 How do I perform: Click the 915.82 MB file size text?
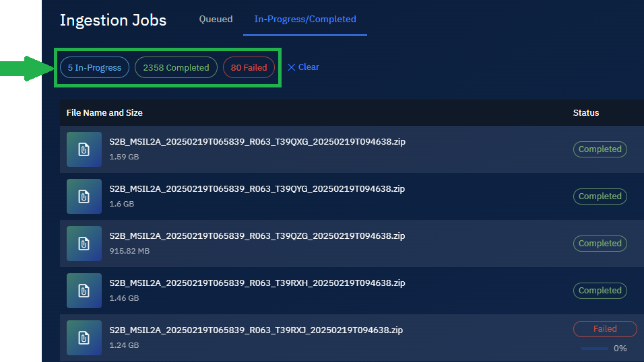click(129, 251)
